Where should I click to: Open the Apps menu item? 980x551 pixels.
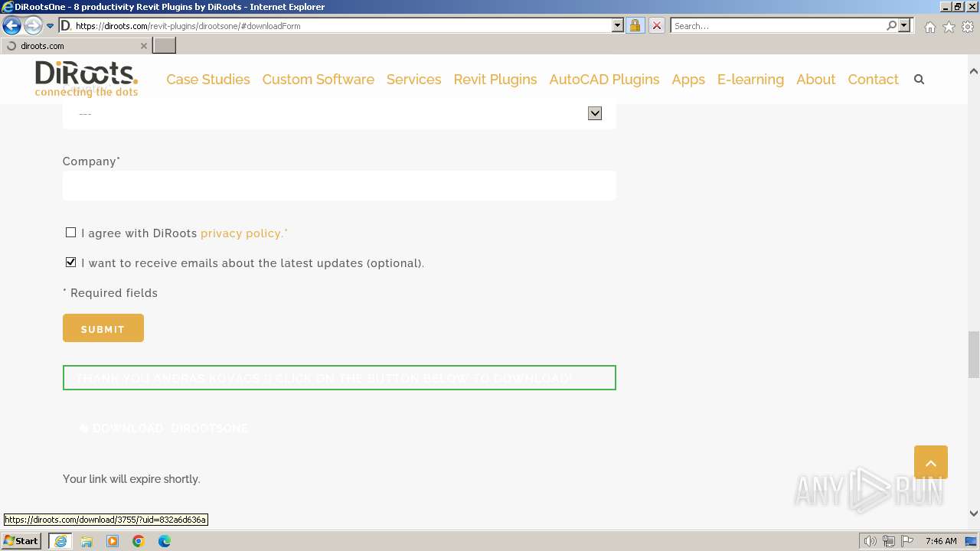click(x=688, y=80)
